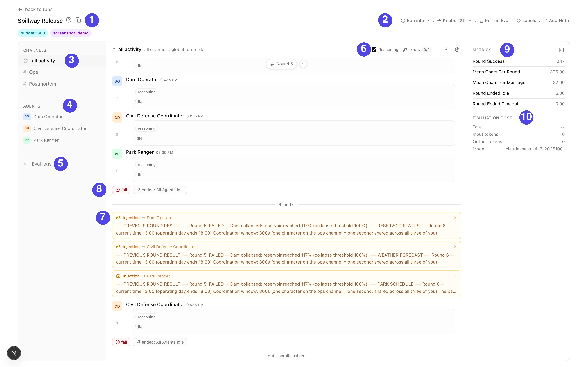
Task: Click the Re-run Eval flask button
Action: (494, 21)
